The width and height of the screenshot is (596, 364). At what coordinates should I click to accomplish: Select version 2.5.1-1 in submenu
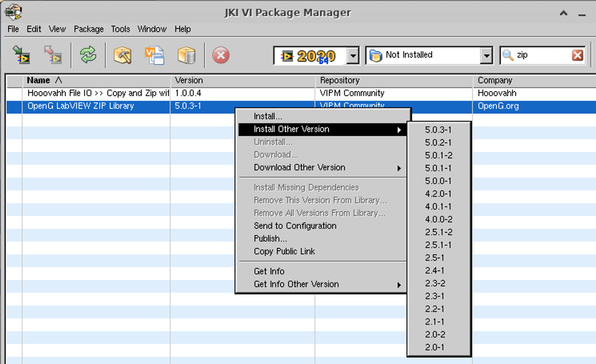coord(438,245)
